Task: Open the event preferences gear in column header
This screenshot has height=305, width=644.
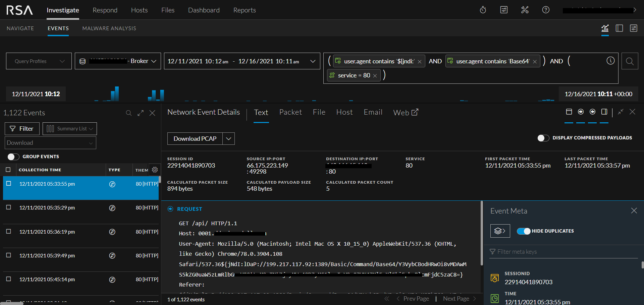Action: pos(155,170)
